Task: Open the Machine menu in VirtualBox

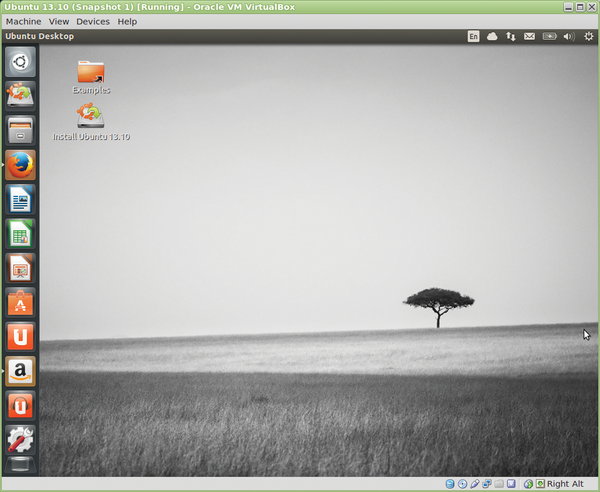Action: click(x=23, y=21)
